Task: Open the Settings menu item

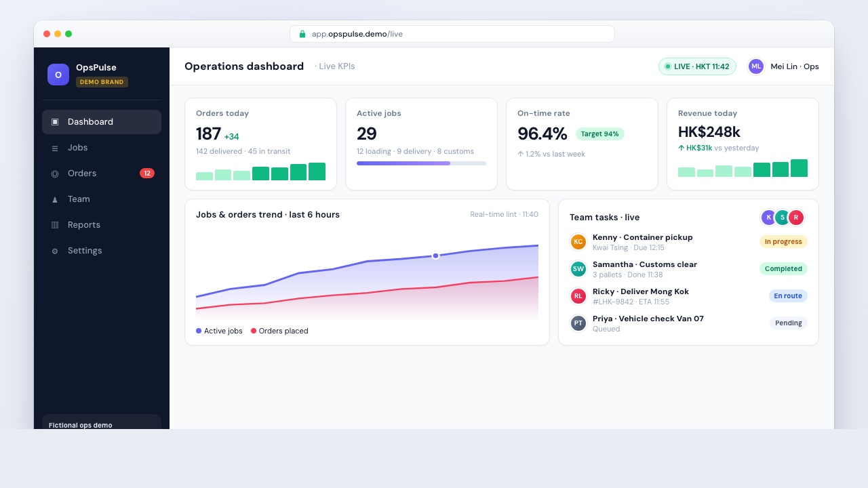Action: click(102, 251)
